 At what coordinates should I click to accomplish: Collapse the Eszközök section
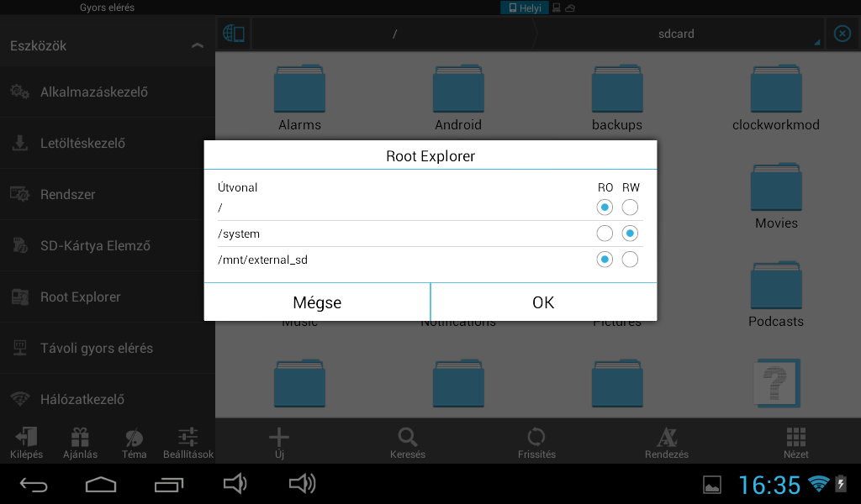tap(197, 45)
